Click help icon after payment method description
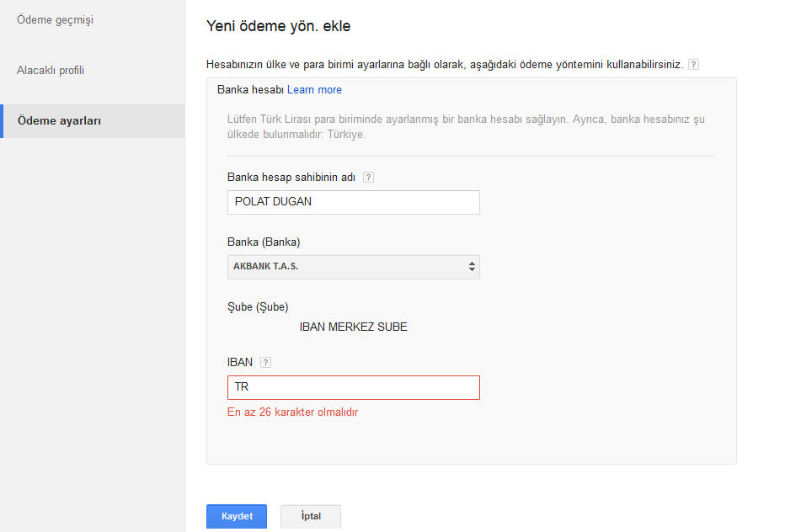 click(693, 64)
